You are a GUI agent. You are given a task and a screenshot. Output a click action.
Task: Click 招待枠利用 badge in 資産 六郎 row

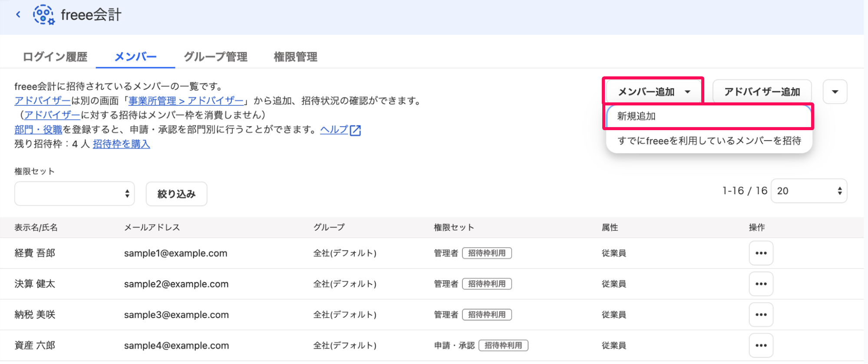[503, 345]
